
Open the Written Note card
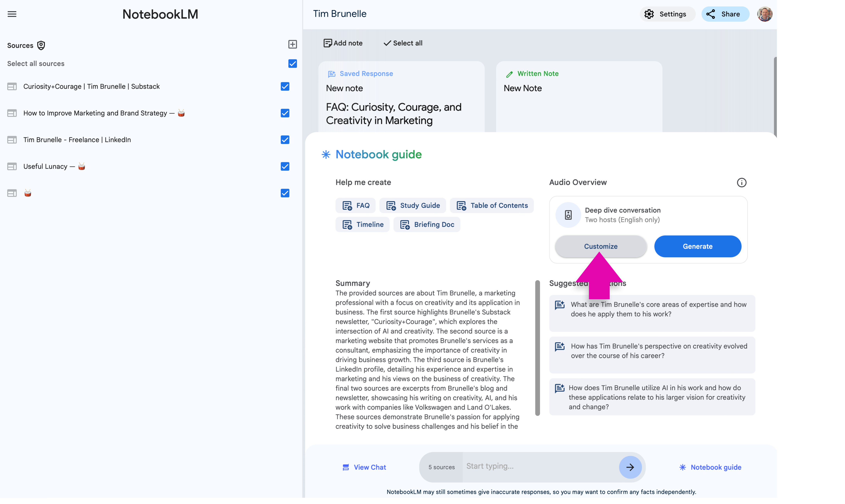[579, 97]
